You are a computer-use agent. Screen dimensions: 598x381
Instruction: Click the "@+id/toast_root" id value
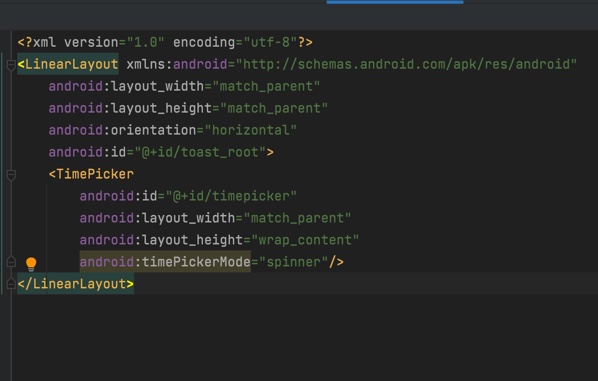[200, 152]
